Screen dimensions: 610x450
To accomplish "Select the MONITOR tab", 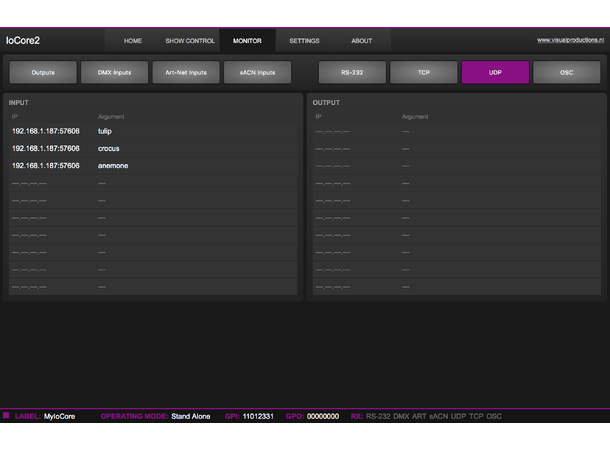I will 247,41.
